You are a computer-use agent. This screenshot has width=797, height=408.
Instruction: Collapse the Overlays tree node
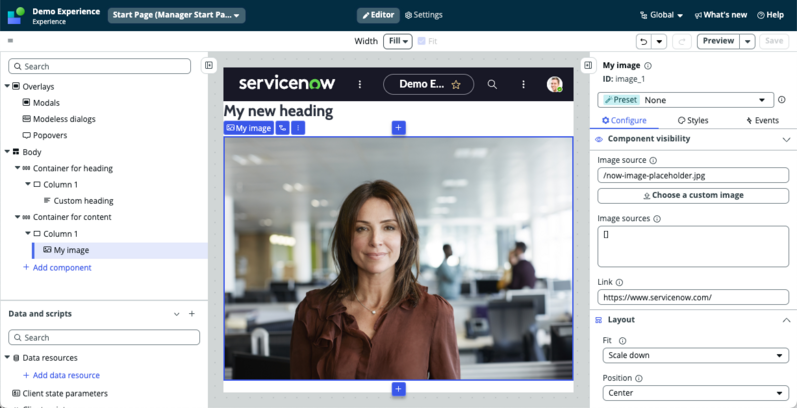tap(7, 86)
